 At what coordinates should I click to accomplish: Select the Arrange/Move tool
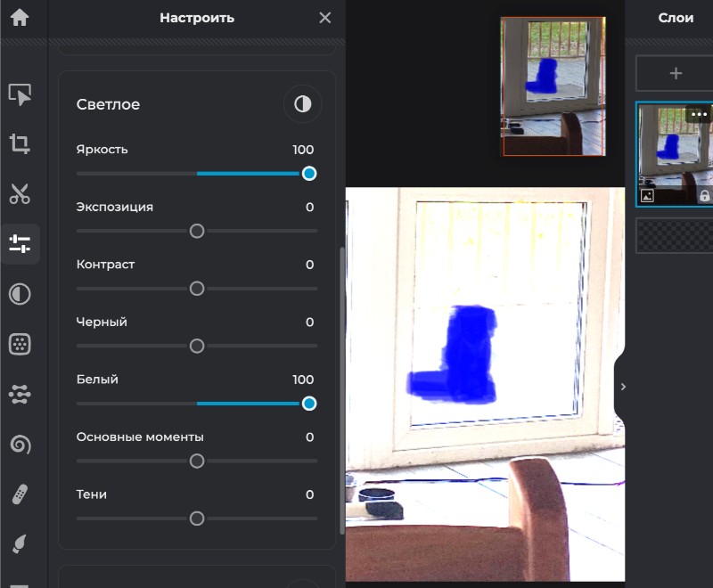tap(20, 94)
